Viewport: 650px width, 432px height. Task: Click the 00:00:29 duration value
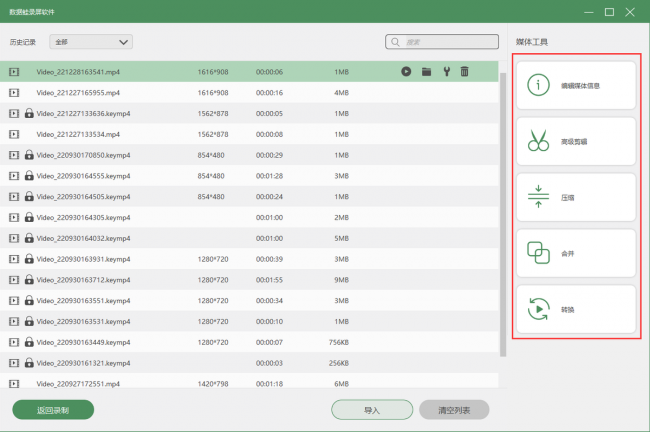(269, 155)
